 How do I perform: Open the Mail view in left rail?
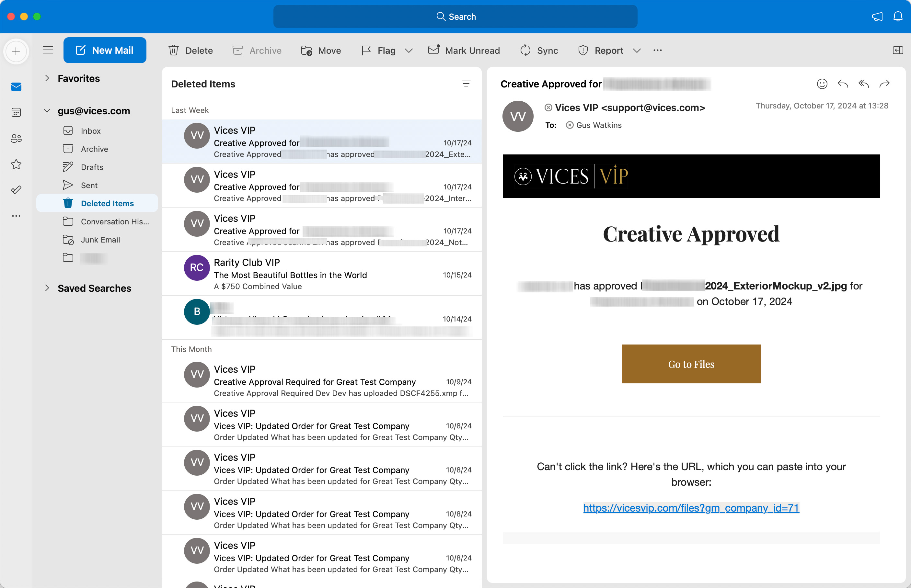[x=16, y=87]
